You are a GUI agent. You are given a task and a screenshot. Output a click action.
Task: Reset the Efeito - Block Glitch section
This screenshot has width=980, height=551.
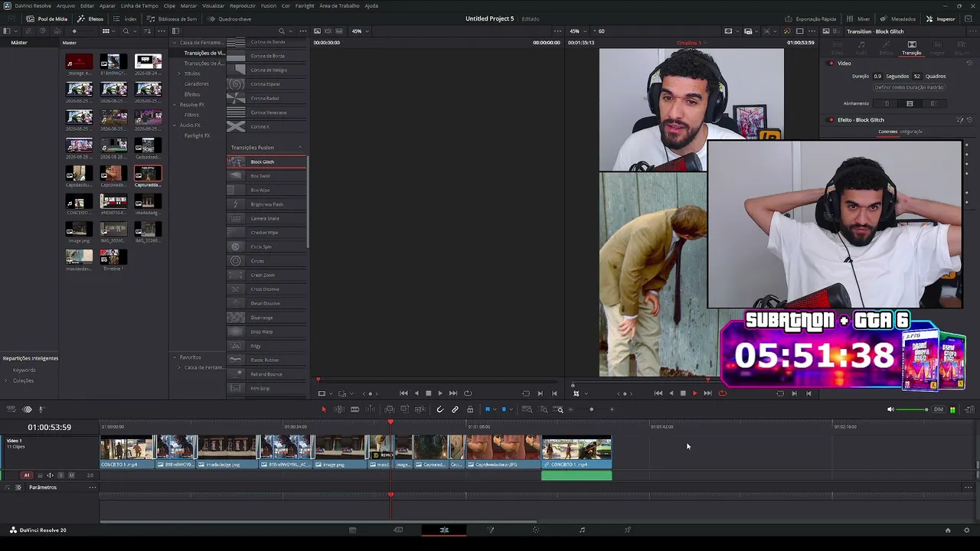[969, 120]
